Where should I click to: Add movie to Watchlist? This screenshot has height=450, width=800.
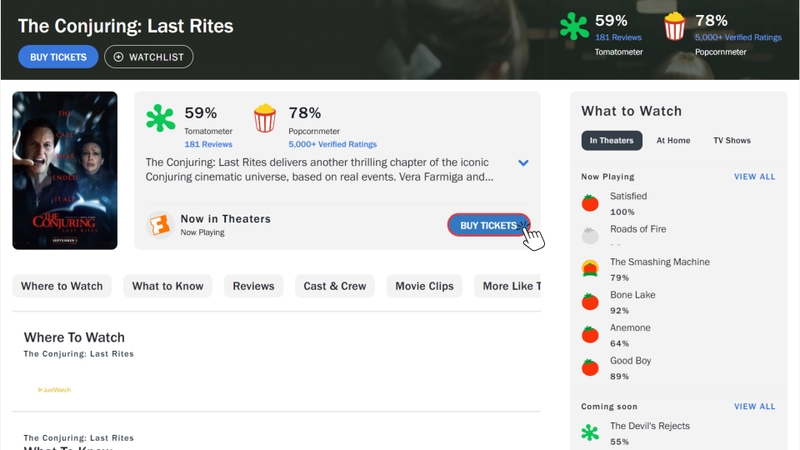149,57
